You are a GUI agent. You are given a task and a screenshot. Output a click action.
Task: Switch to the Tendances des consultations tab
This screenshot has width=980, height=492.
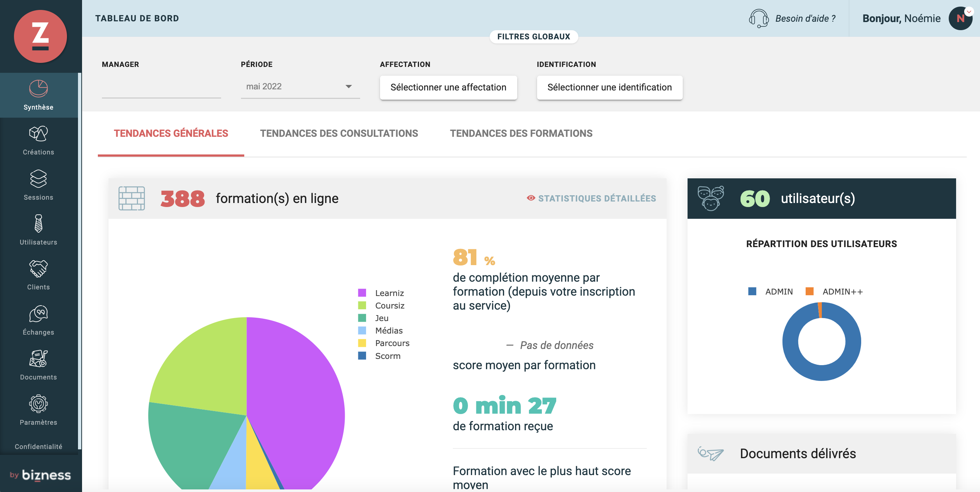(x=338, y=133)
